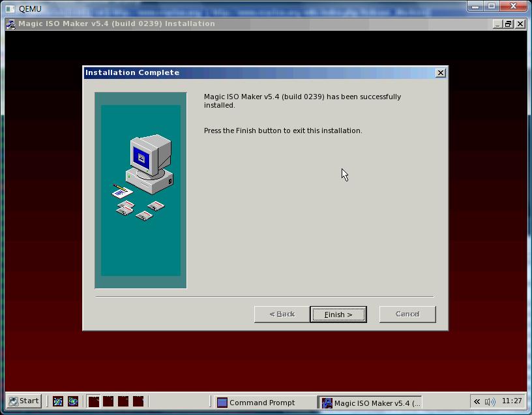
Task: Switch to the third virtual desktop square
Action: click(x=123, y=401)
